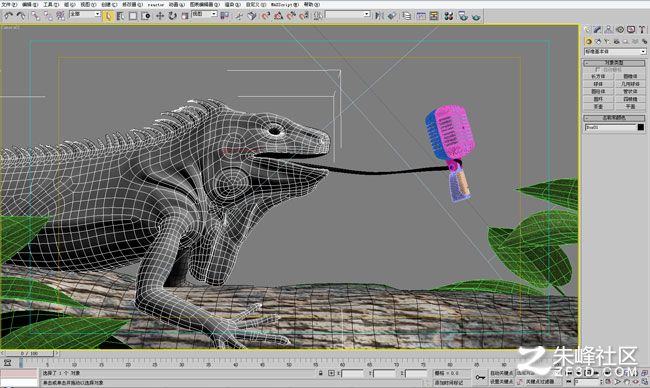
Task: Expand the Standard Primitives category dropdown
Action: (615, 52)
